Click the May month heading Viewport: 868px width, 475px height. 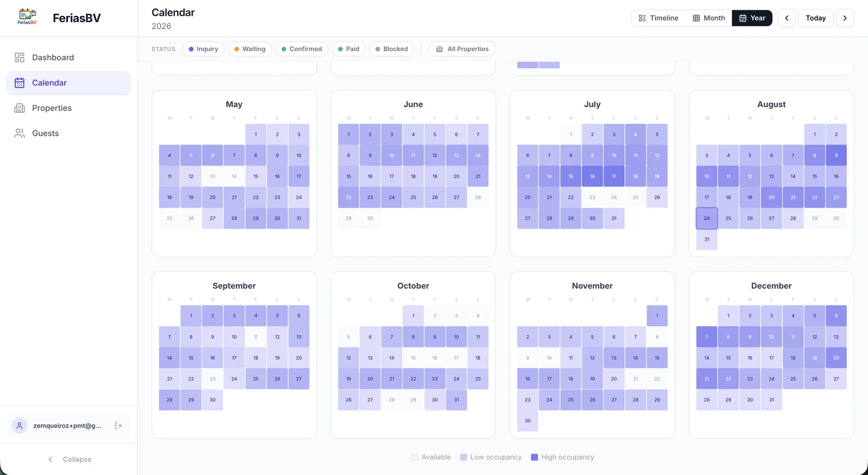234,104
